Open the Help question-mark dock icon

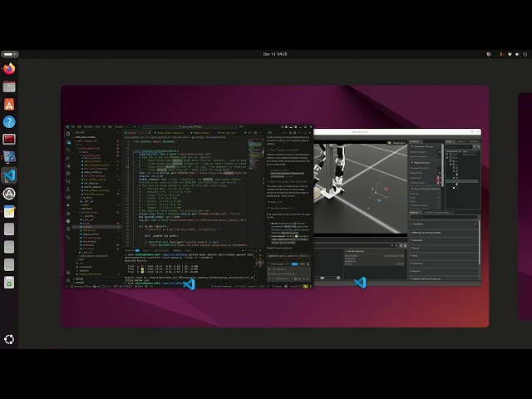click(9, 122)
